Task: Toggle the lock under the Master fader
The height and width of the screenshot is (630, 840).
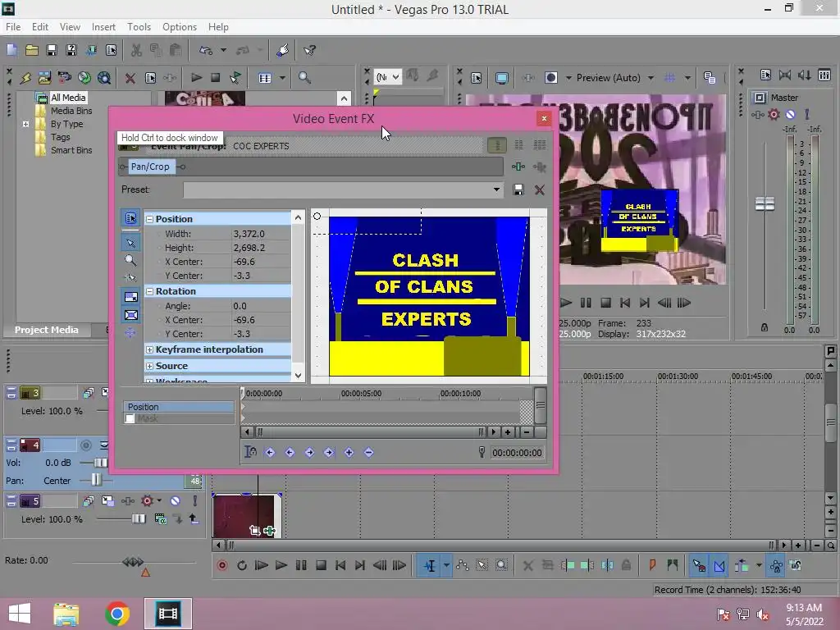Action: tap(765, 327)
